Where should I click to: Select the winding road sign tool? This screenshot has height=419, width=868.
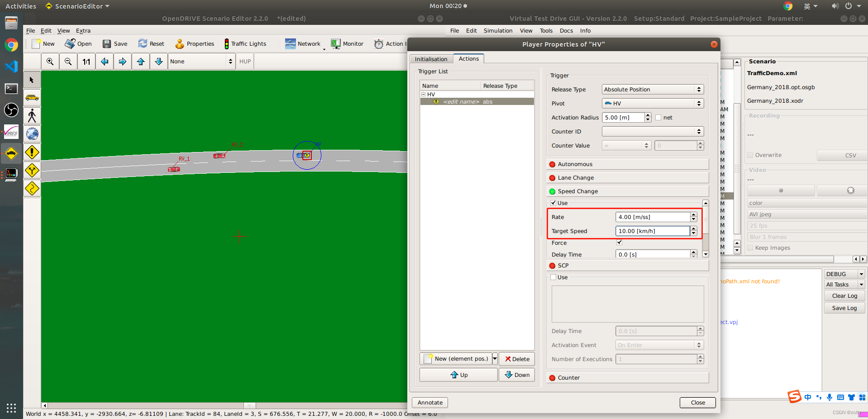32,188
